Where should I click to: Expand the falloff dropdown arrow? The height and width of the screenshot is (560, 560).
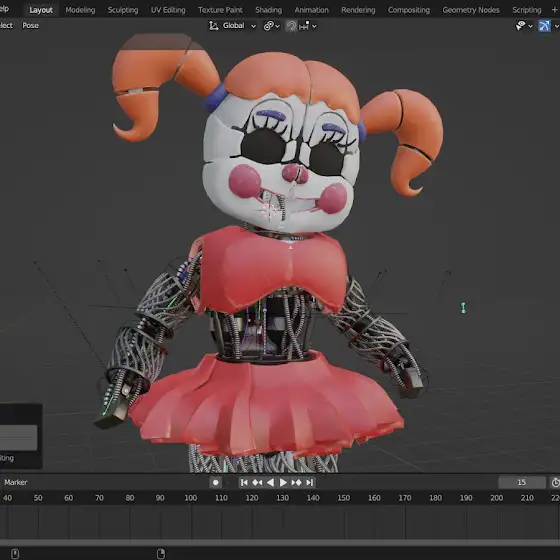tap(314, 26)
